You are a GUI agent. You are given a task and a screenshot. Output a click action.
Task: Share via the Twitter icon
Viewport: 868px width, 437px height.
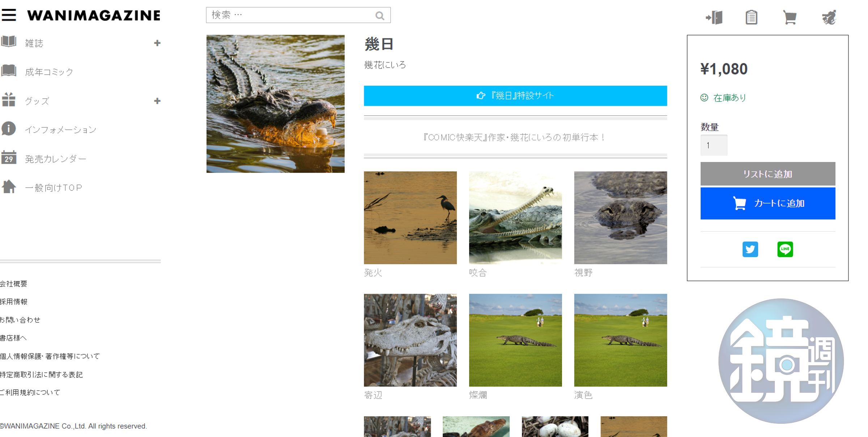coord(750,249)
